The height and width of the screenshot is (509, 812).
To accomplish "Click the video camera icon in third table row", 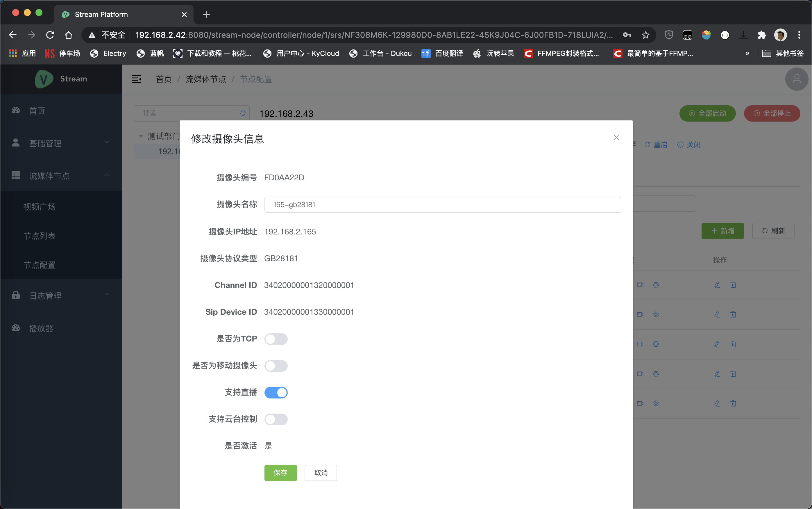I will [x=640, y=344].
